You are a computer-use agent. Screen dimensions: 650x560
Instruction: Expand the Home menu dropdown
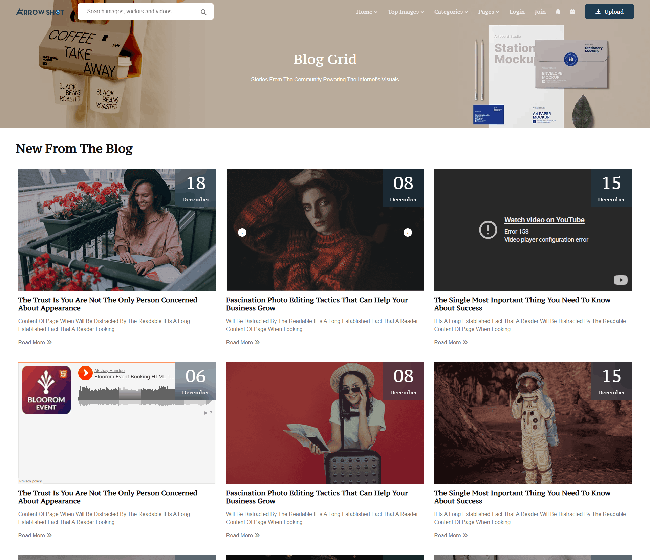[367, 13]
